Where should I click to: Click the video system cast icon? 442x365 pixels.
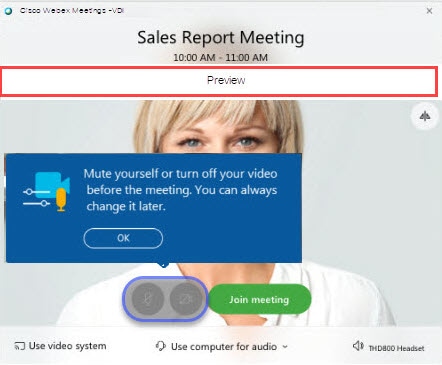coord(19,346)
